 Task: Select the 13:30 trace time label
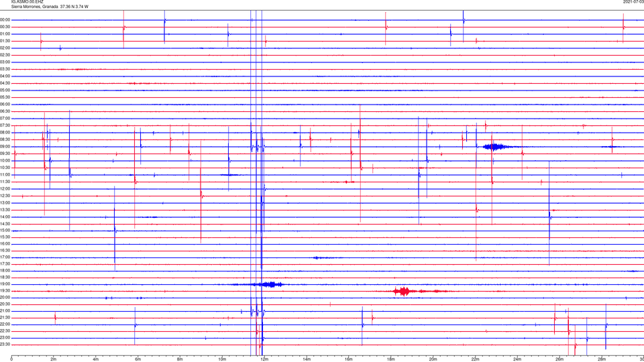point(5,210)
